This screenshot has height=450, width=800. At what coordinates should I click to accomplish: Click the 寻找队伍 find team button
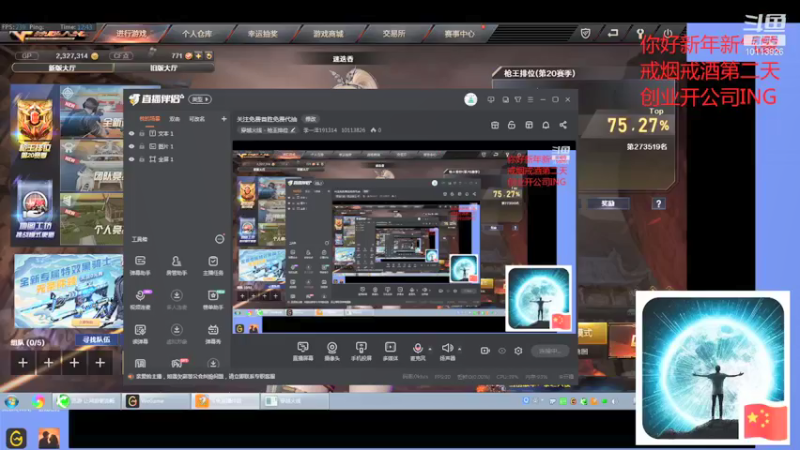pyautogui.click(x=96, y=339)
